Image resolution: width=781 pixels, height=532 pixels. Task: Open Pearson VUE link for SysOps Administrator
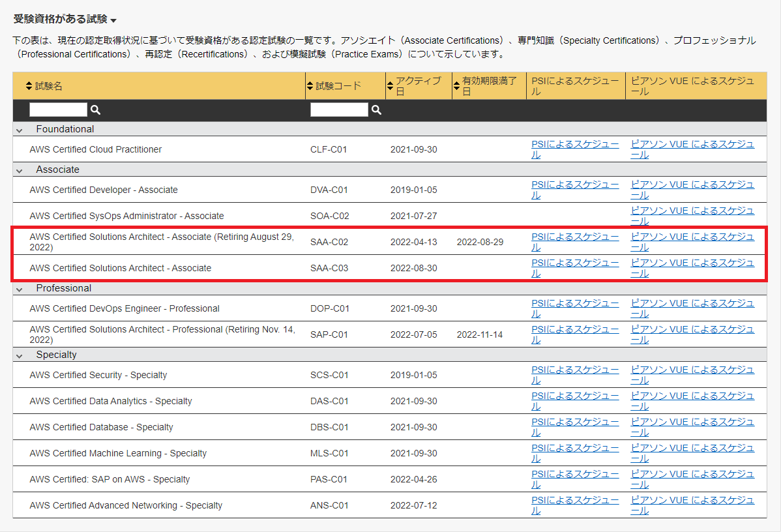(692, 216)
